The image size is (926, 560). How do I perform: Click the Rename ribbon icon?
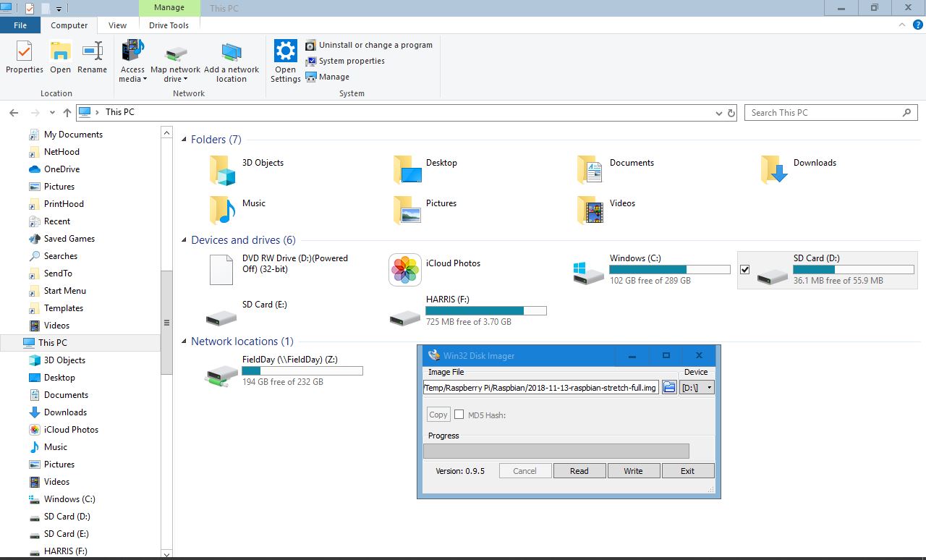coord(92,52)
